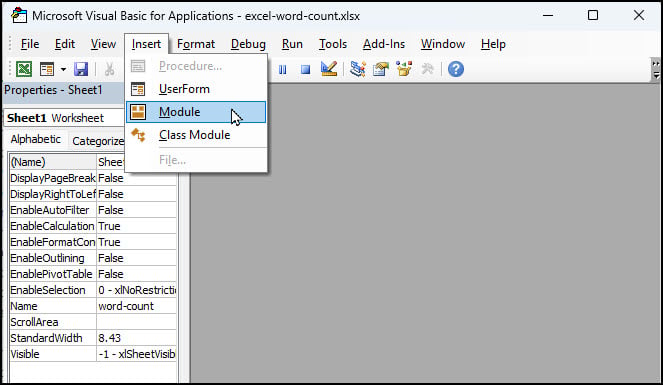The width and height of the screenshot is (663, 385).
Task: Open Visual Basic Help question mark icon
Action: [456, 69]
